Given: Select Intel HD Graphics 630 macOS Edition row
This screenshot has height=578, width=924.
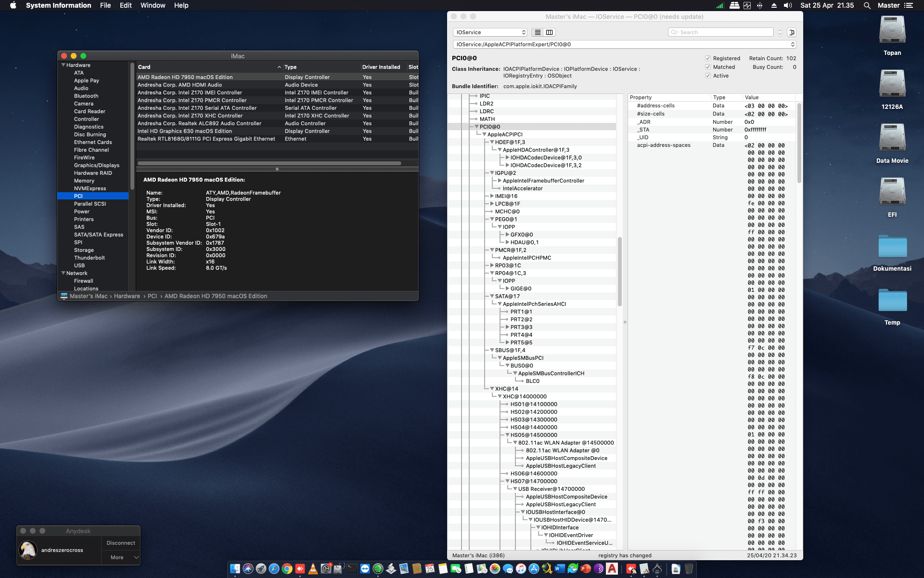Looking at the screenshot, I should point(277,131).
